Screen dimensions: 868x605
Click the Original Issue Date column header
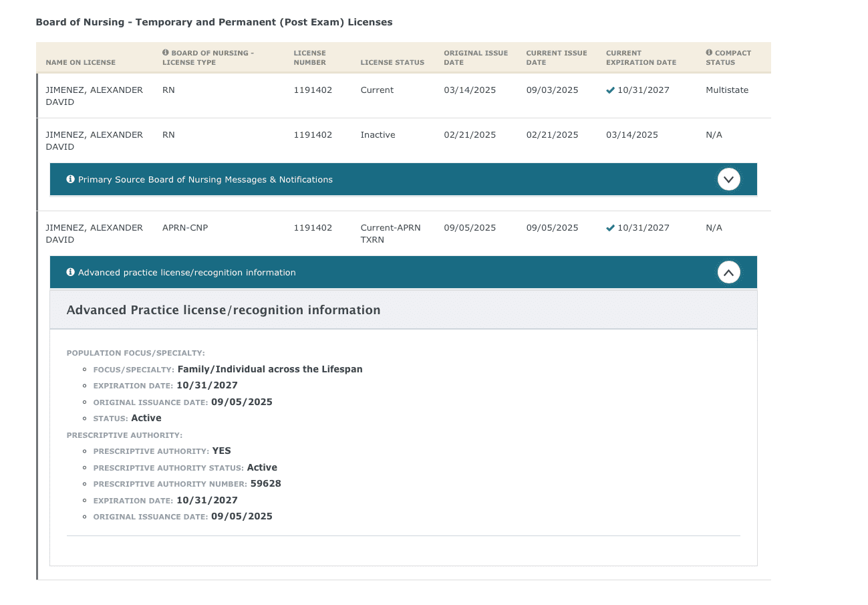[476, 57]
